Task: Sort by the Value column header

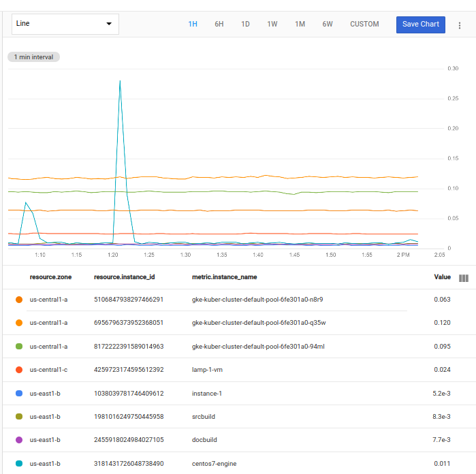Action: [442, 277]
